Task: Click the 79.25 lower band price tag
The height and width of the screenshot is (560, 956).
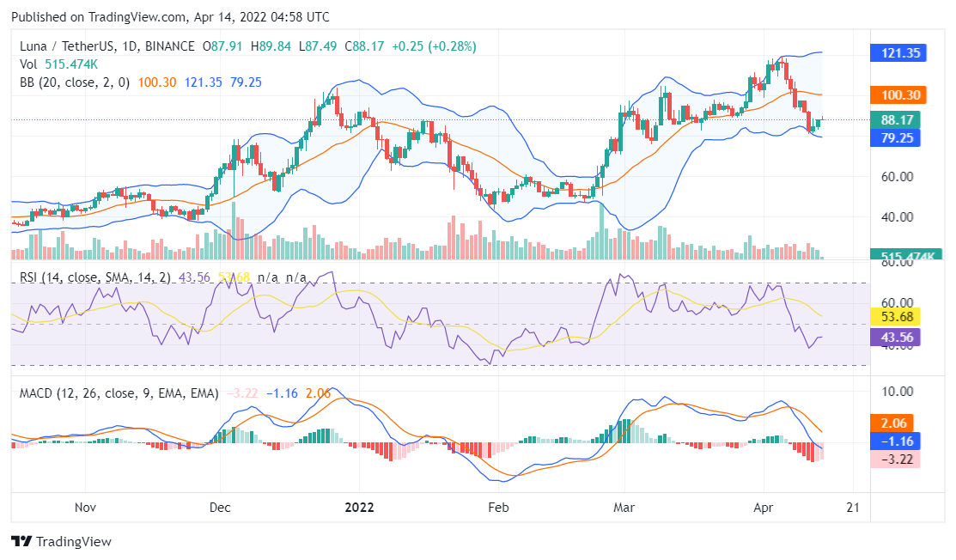Action: (x=896, y=137)
